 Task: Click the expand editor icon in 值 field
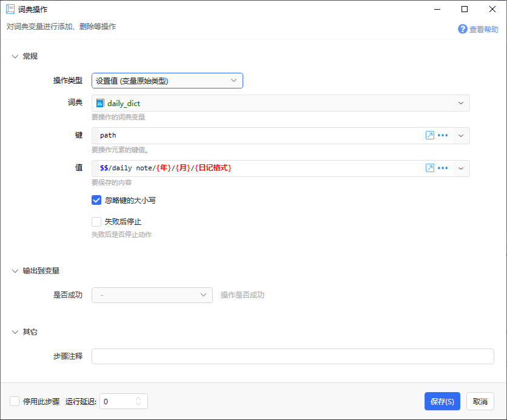429,168
